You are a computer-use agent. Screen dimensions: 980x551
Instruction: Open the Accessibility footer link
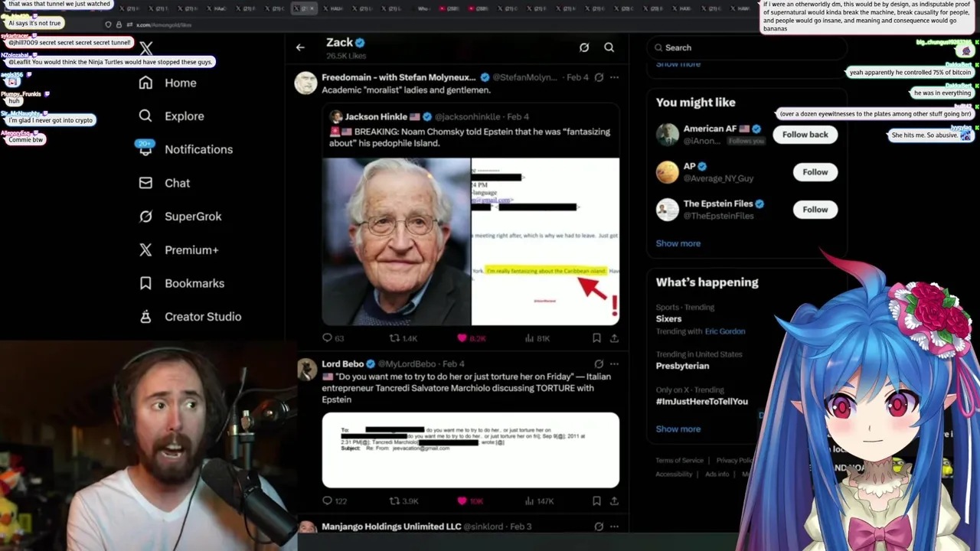(674, 474)
